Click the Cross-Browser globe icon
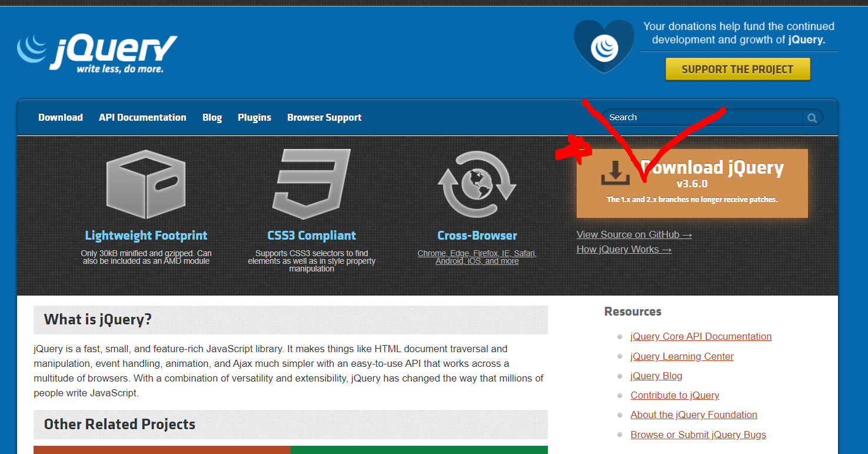Screen dimensions: 868x454 tap(477, 184)
